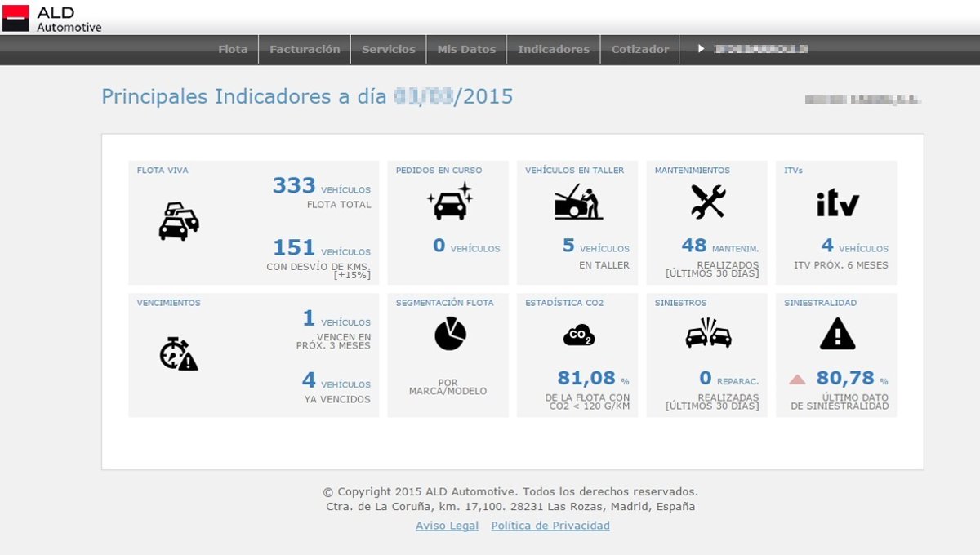Click the car crash Siniestros icon

point(708,334)
